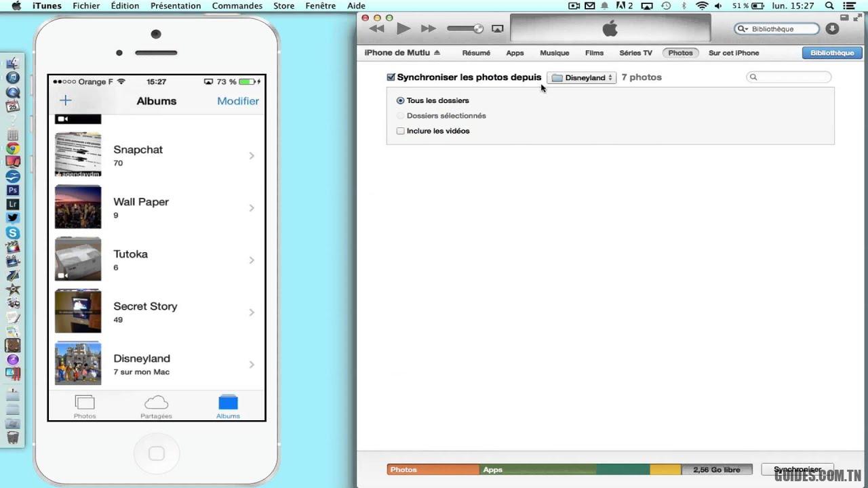Open Photoshop from the Dock
The height and width of the screenshot is (488, 868).
(x=12, y=190)
